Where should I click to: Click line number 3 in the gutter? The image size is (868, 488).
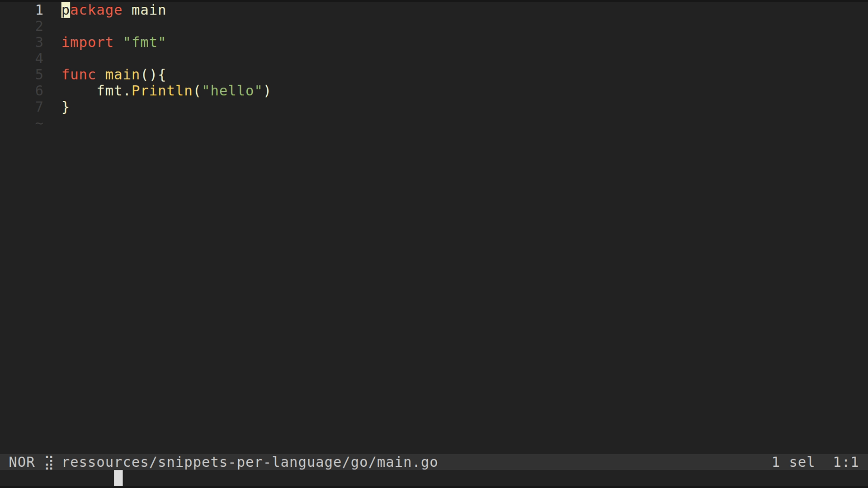39,42
